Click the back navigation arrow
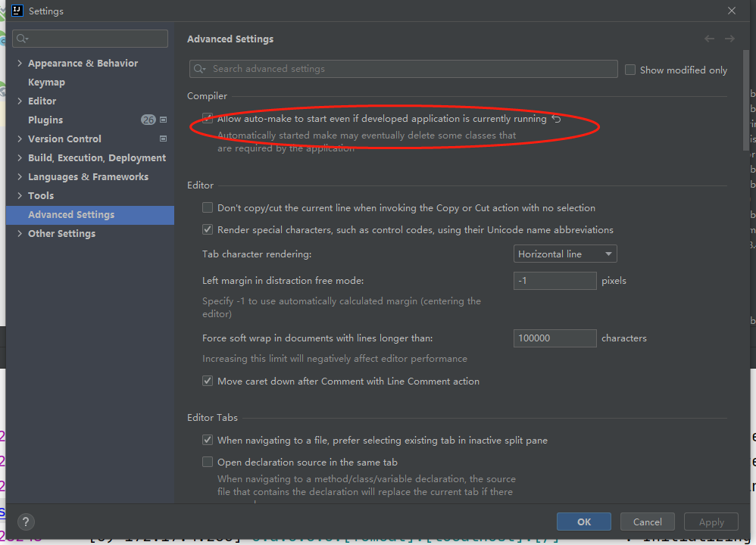The height and width of the screenshot is (545, 756). 709,39
